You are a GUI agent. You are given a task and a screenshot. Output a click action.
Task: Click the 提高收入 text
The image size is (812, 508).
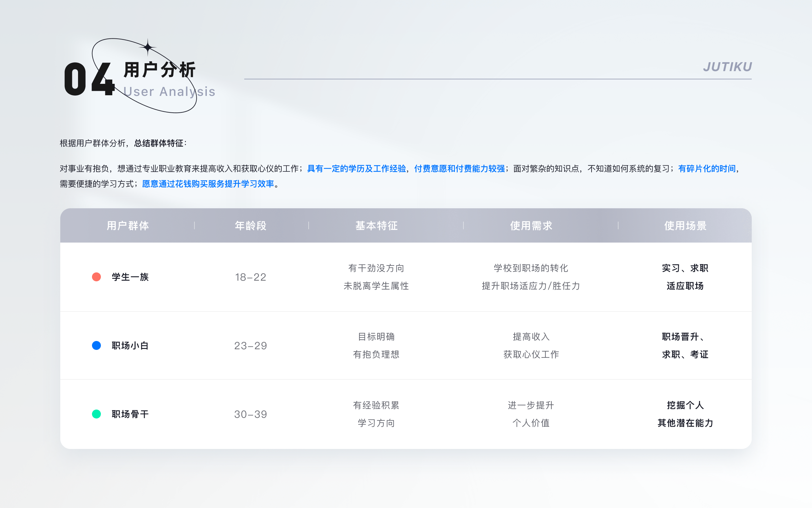click(531, 337)
